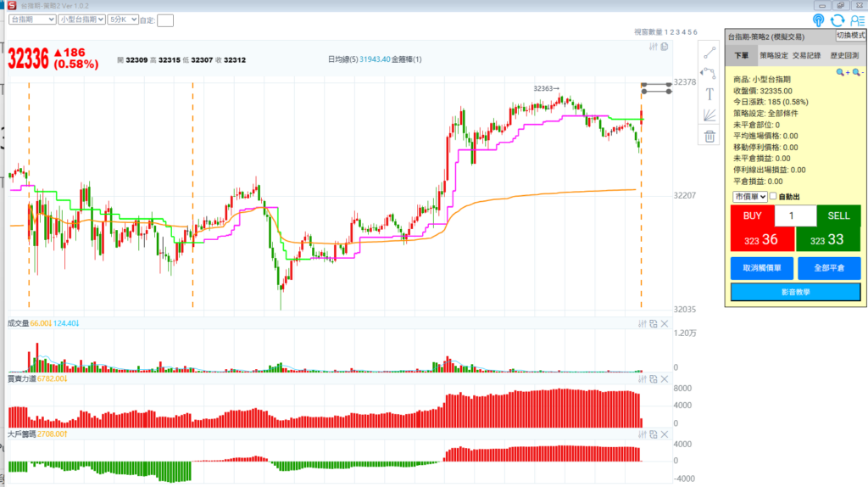Click the order quantity input field
The height and width of the screenshot is (487, 868).
pyautogui.click(x=791, y=216)
